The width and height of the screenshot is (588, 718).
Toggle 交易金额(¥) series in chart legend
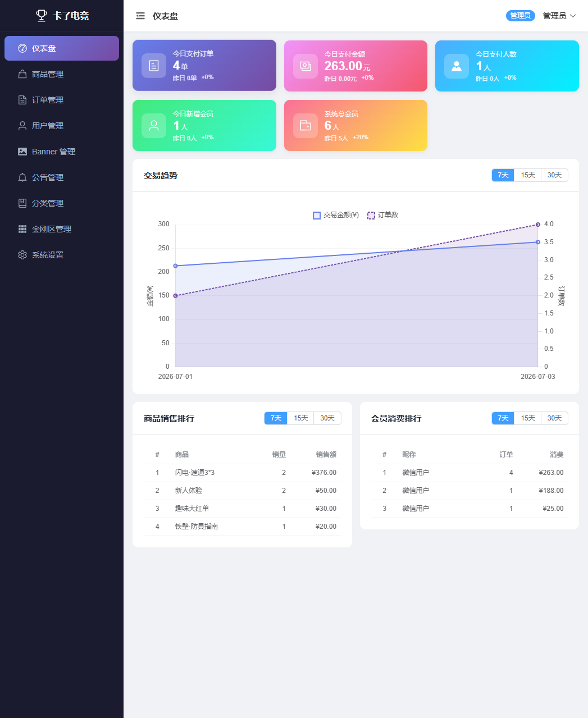click(336, 215)
